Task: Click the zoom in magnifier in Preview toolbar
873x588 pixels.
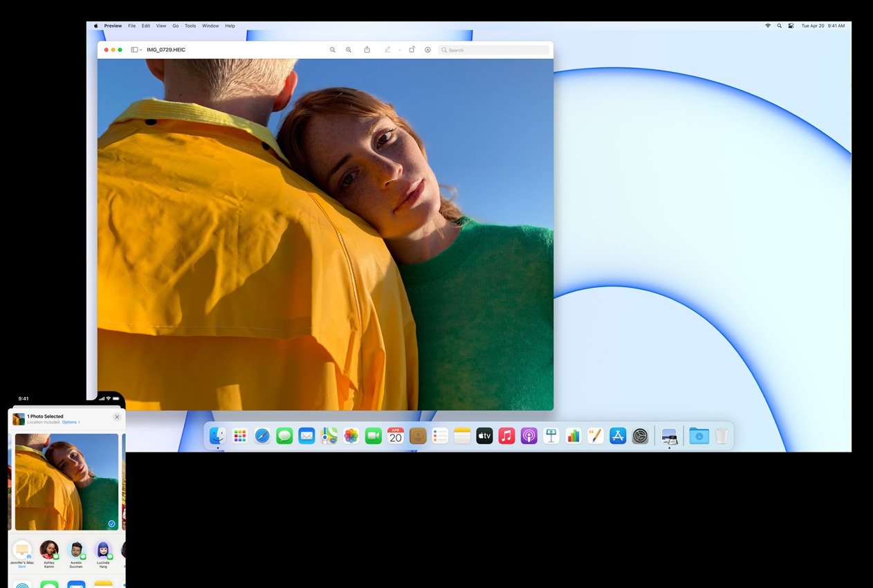Action: [x=349, y=50]
